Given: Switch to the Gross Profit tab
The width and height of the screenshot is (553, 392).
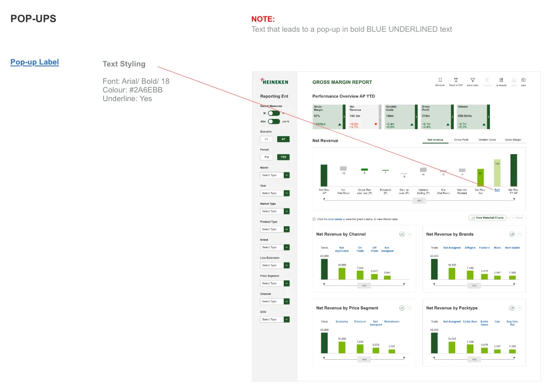Looking at the screenshot, I should [461, 140].
